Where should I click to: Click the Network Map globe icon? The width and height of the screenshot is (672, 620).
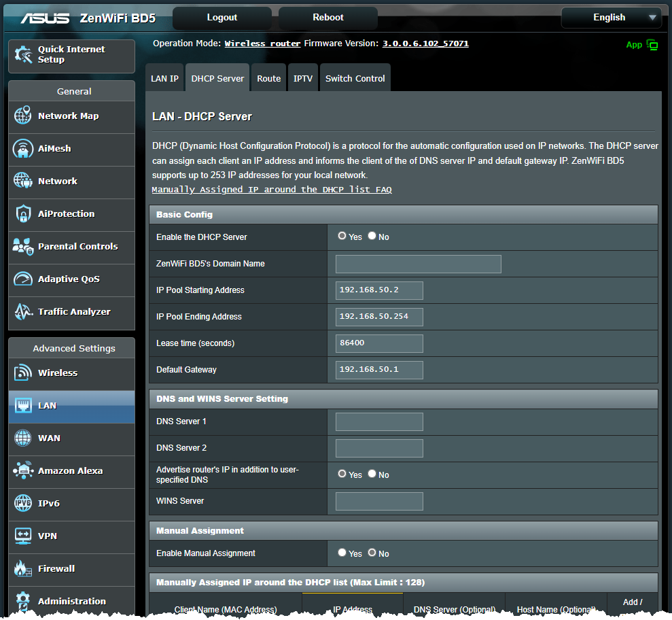(22, 116)
